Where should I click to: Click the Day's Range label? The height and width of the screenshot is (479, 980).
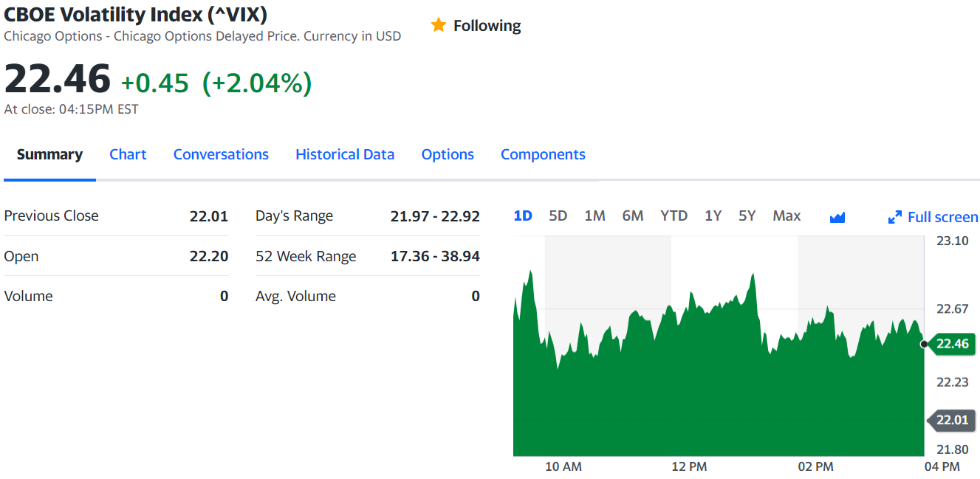(x=294, y=216)
